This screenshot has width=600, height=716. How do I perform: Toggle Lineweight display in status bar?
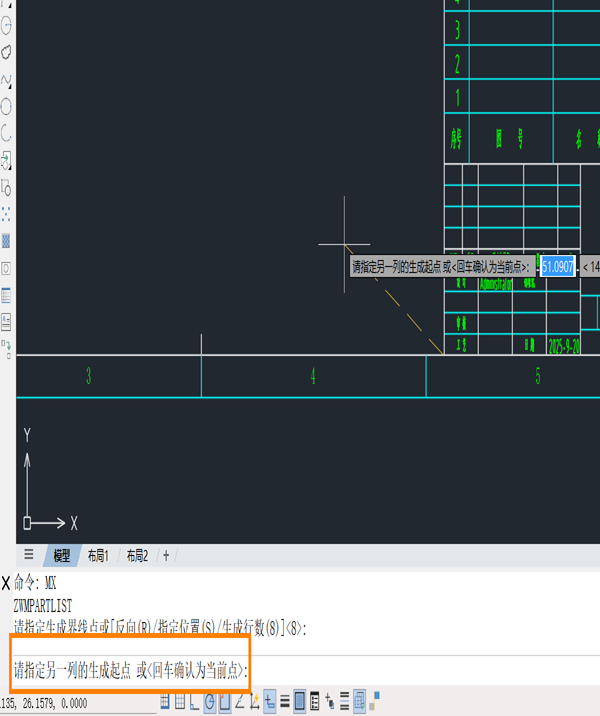(285, 701)
